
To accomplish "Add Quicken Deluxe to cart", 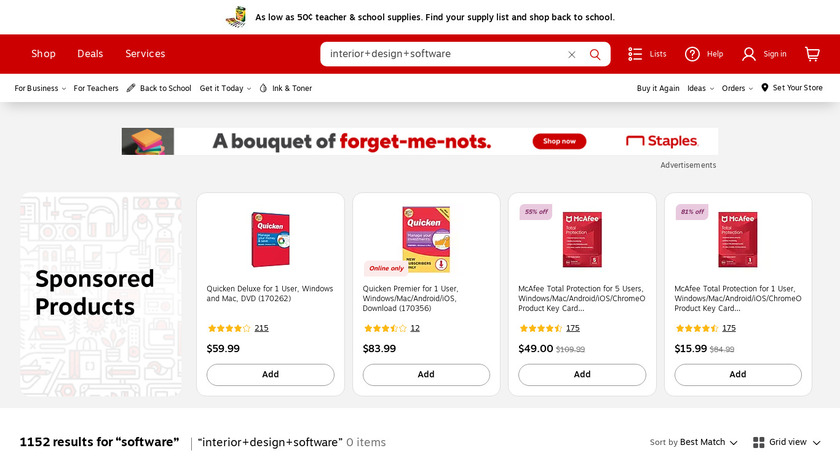I will pyautogui.click(x=270, y=375).
